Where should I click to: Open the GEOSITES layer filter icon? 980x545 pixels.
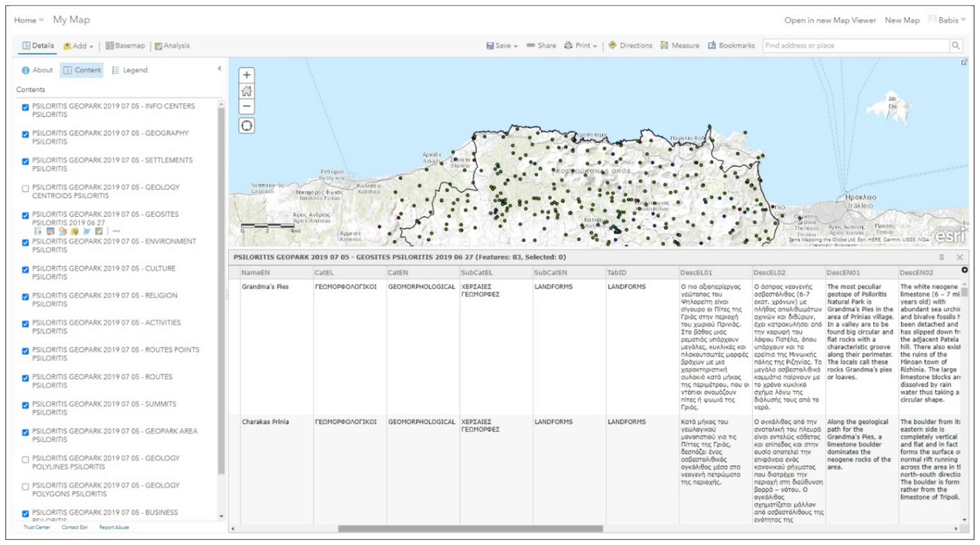(x=75, y=231)
